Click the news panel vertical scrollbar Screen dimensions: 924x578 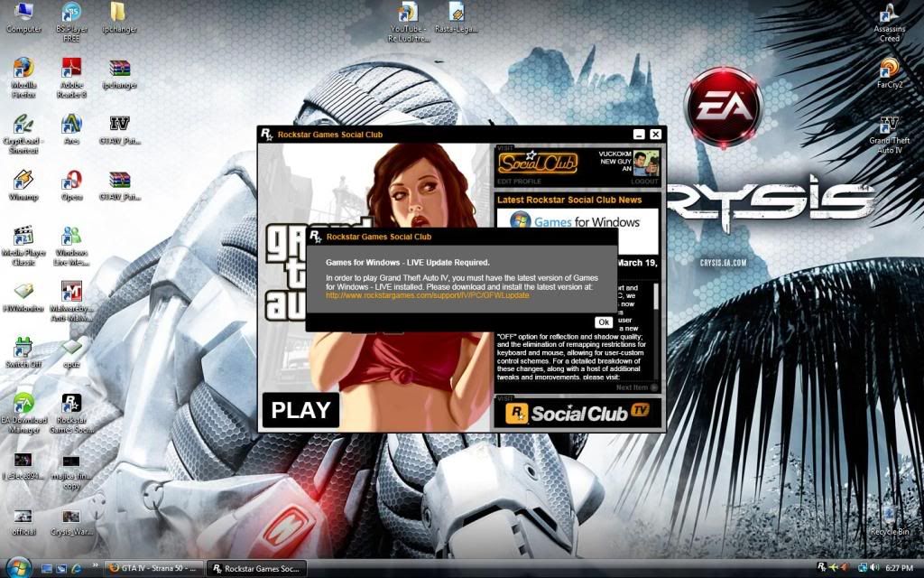pyautogui.click(x=655, y=325)
